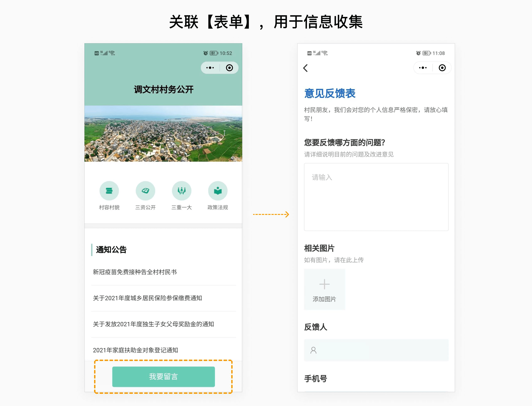Click the HD indicator in left phone status bar
Viewport: 532px width, 406px height.
click(96, 53)
